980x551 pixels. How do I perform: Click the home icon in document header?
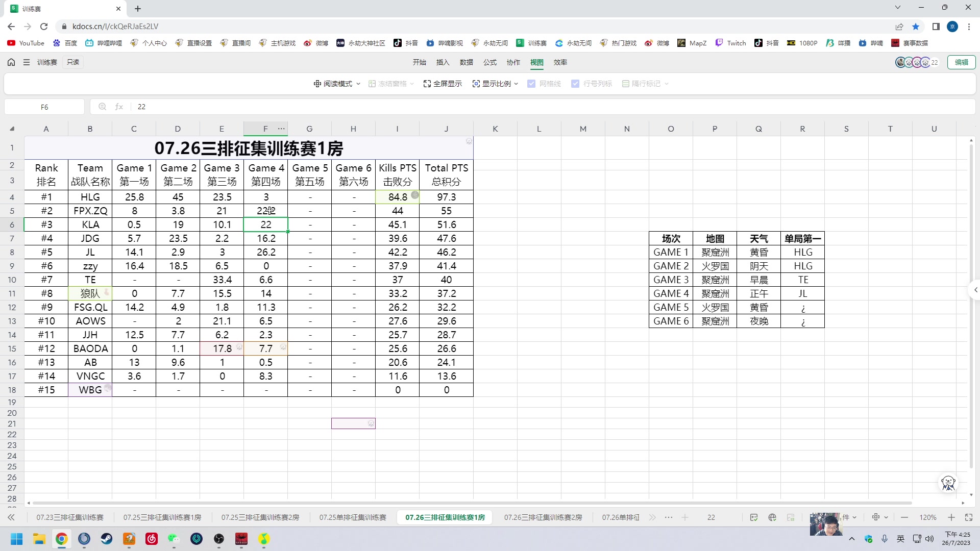pos(11,62)
